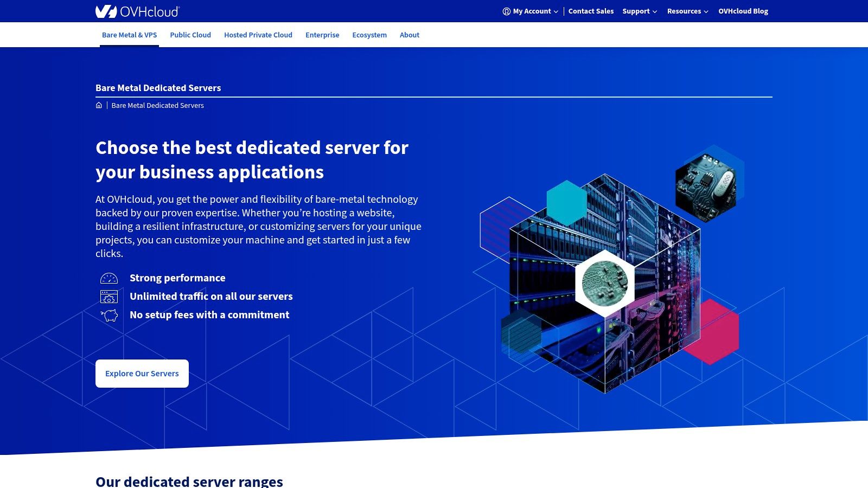Click the center circuit chip hexagon image
The height and width of the screenshot is (488, 868).
604,282
